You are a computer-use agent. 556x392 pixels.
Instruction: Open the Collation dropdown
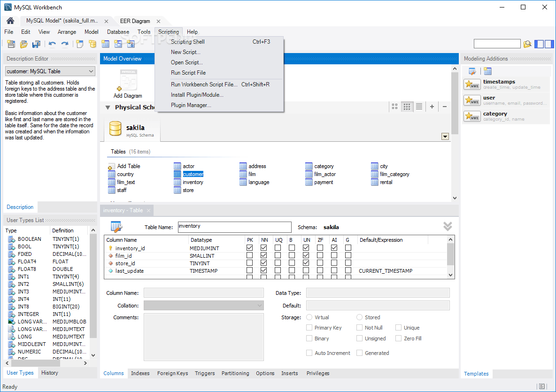tap(203, 306)
